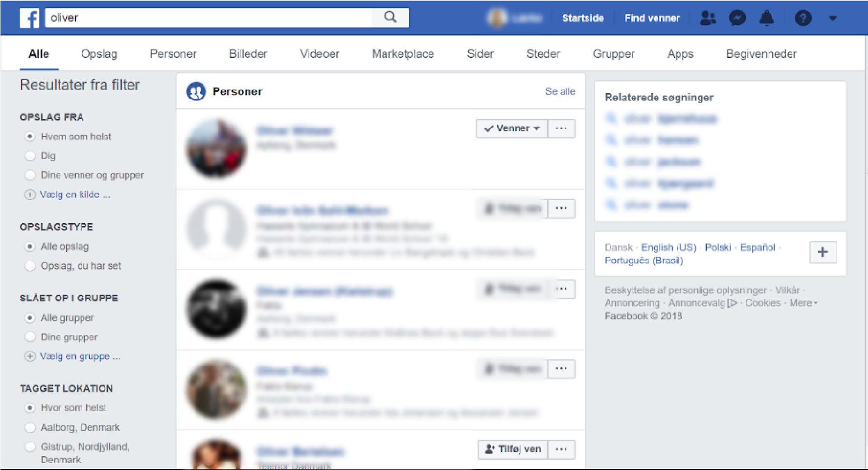This screenshot has height=470, width=868.
Task: Click Vælg en gruppe link
Action: click(x=80, y=356)
